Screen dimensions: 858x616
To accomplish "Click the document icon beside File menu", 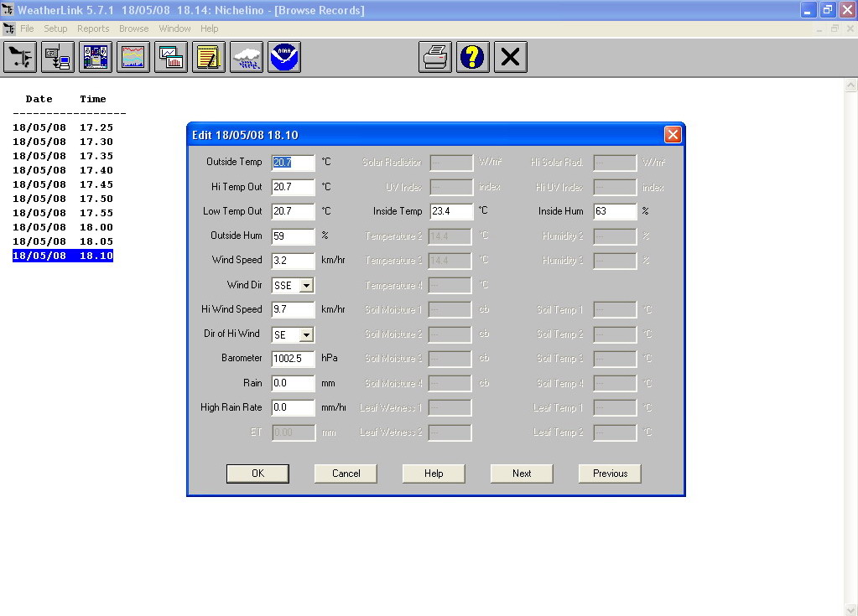I will 8,28.
